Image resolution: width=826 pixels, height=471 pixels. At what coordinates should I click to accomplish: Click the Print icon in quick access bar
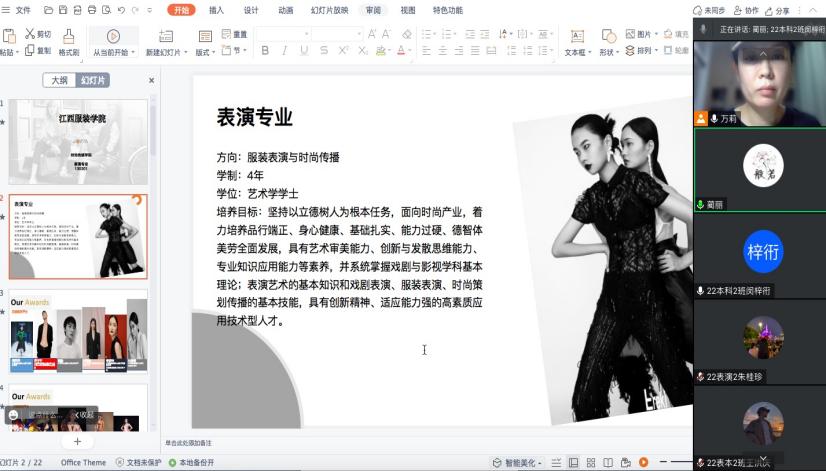92,10
